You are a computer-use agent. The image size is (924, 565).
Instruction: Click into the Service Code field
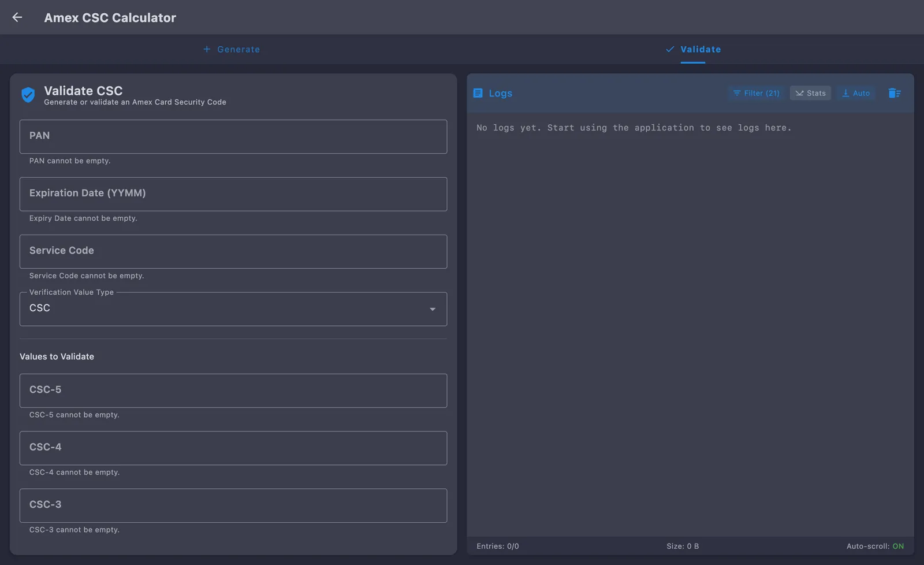(x=233, y=251)
